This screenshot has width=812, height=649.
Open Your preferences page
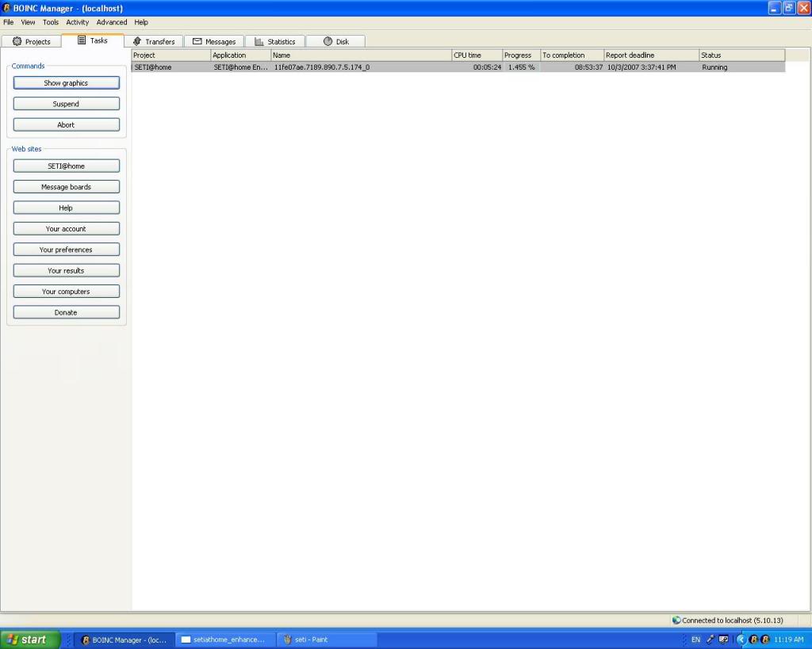(x=67, y=250)
